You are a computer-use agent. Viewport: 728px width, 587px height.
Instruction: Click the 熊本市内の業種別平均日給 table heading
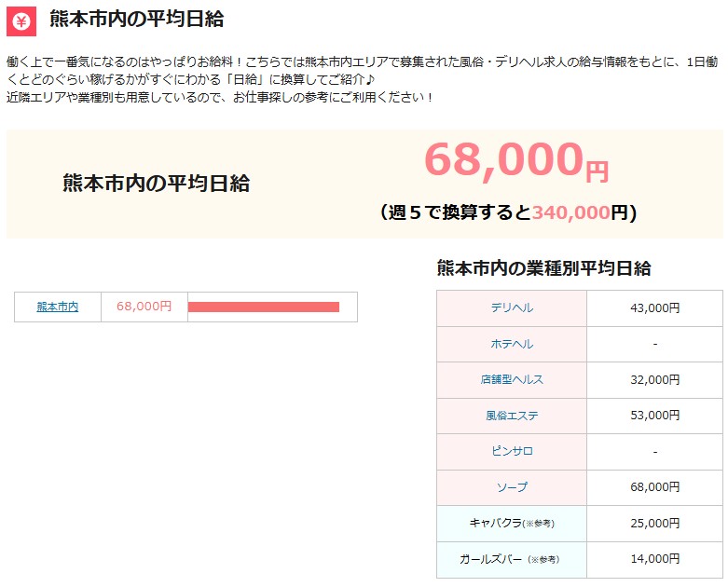click(543, 268)
